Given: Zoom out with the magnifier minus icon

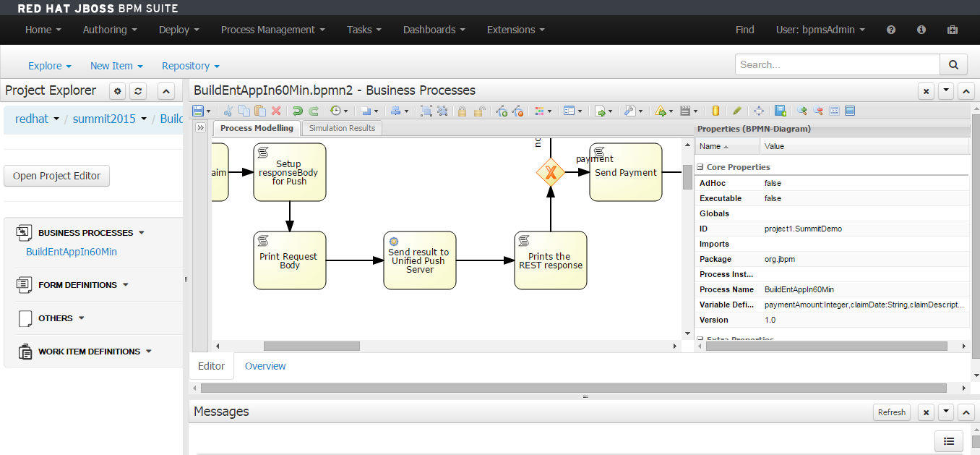Looking at the screenshot, I should [x=817, y=111].
